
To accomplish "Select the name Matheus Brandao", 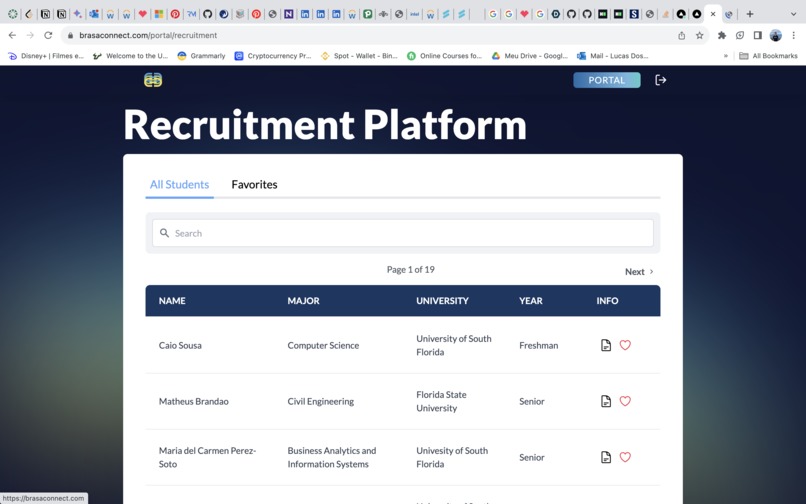I will tap(193, 401).
